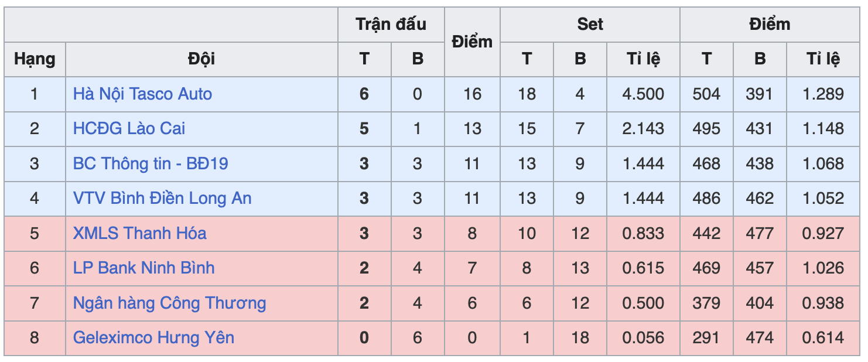This screenshot has width=868, height=362.
Task: Open Ngân hàng Công Thương team link
Action: coord(169,303)
